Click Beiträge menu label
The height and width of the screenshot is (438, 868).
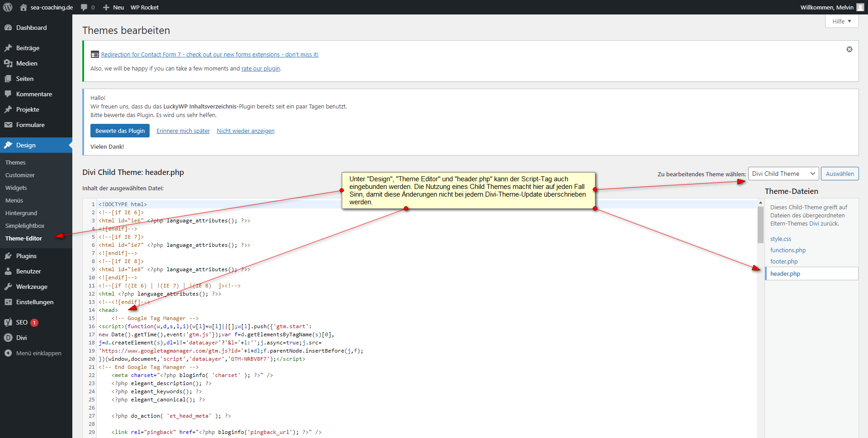point(28,48)
